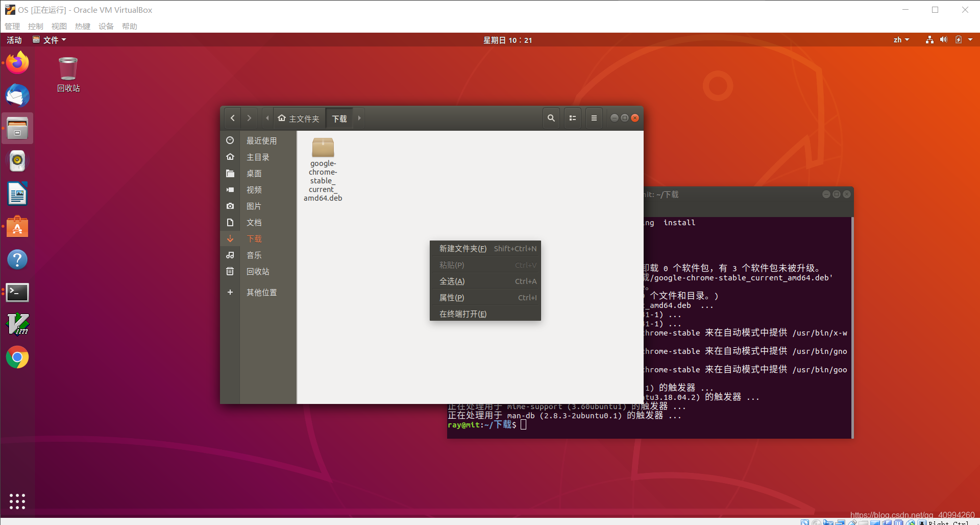980x525 pixels.
Task: Open the 活动 activities overview
Action: click(14, 40)
